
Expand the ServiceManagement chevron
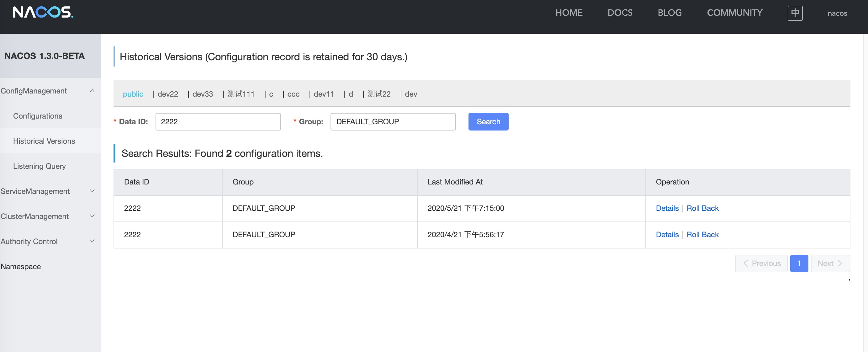(x=92, y=191)
